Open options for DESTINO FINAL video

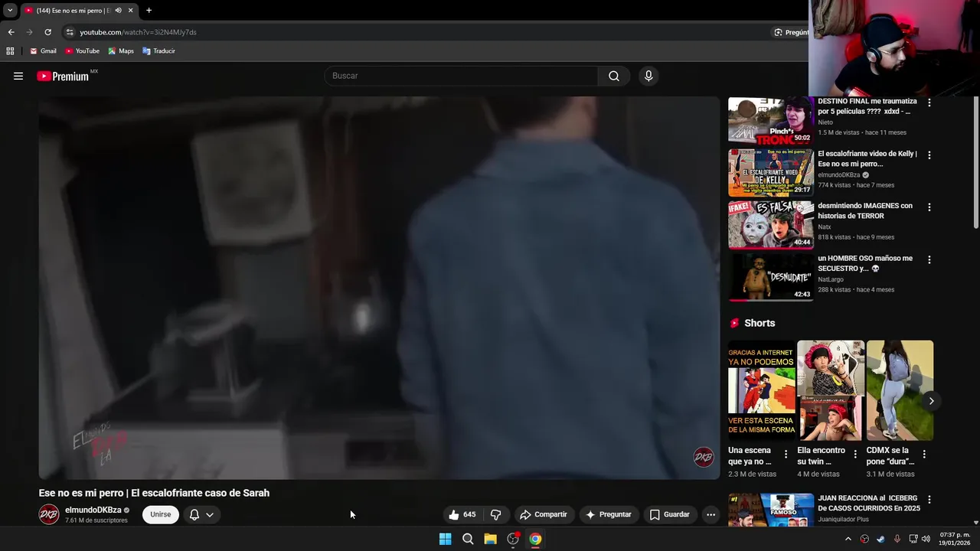(929, 103)
